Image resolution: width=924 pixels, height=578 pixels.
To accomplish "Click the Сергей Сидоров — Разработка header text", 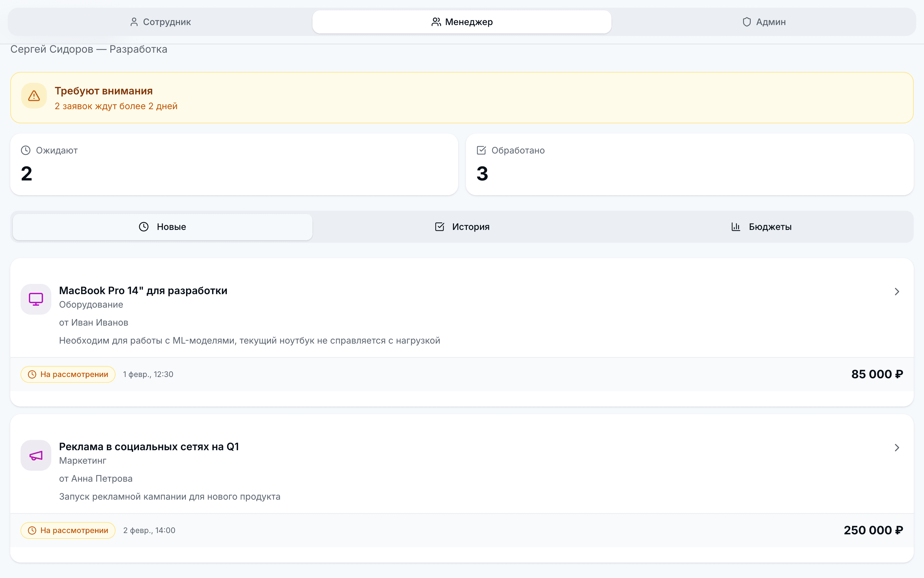I will (89, 49).
